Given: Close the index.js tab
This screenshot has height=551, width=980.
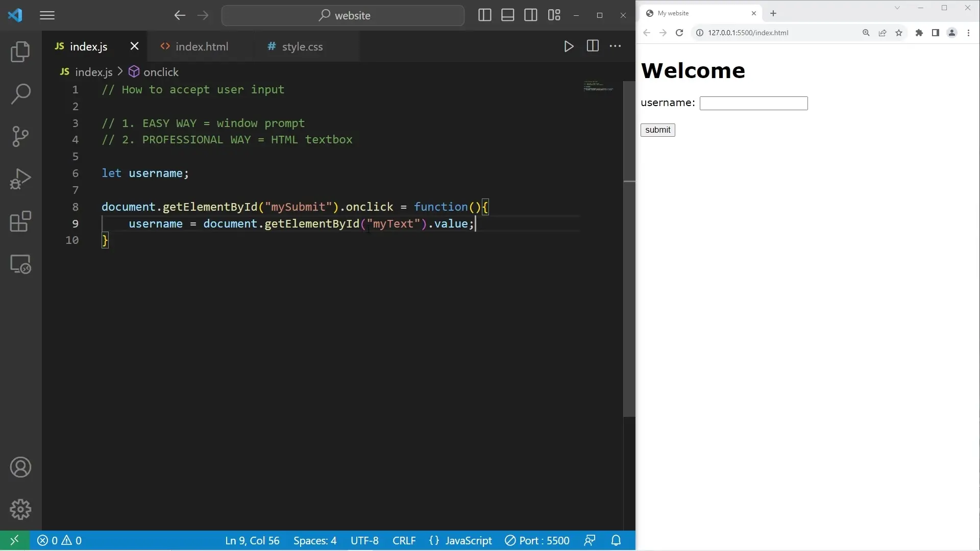Looking at the screenshot, I should tap(134, 46).
